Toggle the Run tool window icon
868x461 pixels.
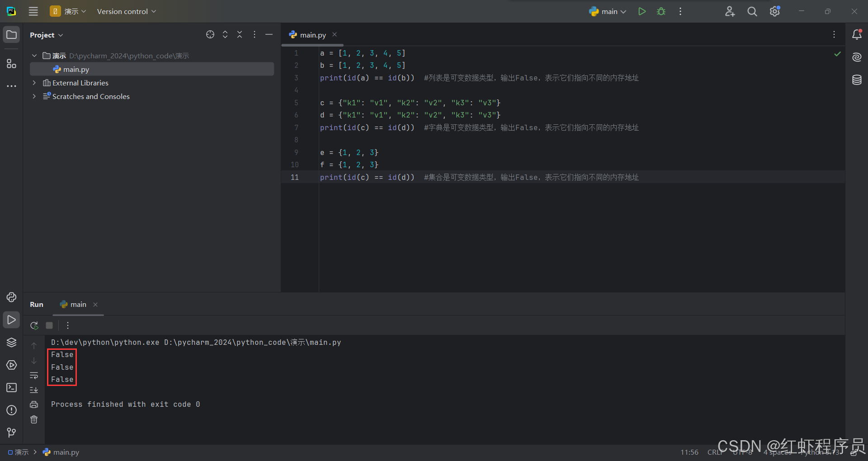(x=11, y=320)
